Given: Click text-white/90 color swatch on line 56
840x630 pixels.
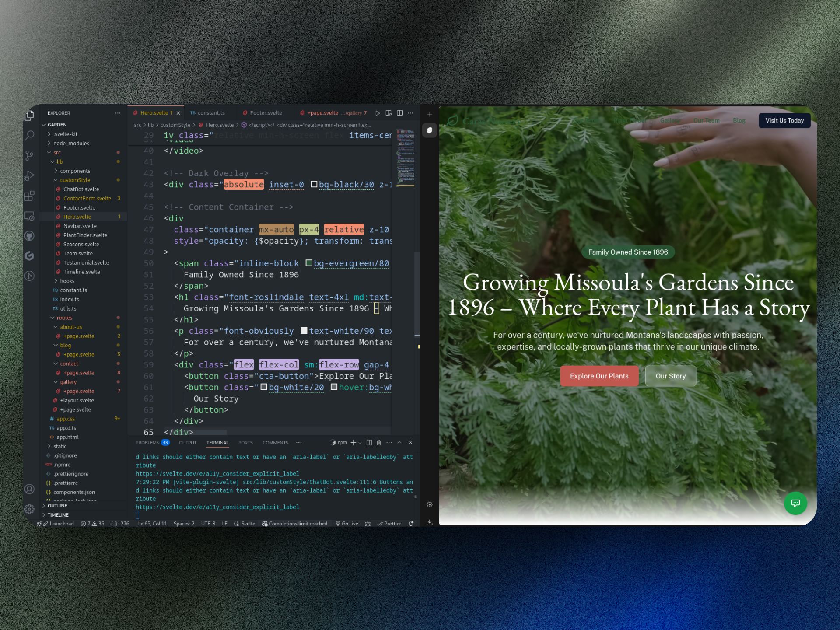Looking at the screenshot, I should pos(304,331).
